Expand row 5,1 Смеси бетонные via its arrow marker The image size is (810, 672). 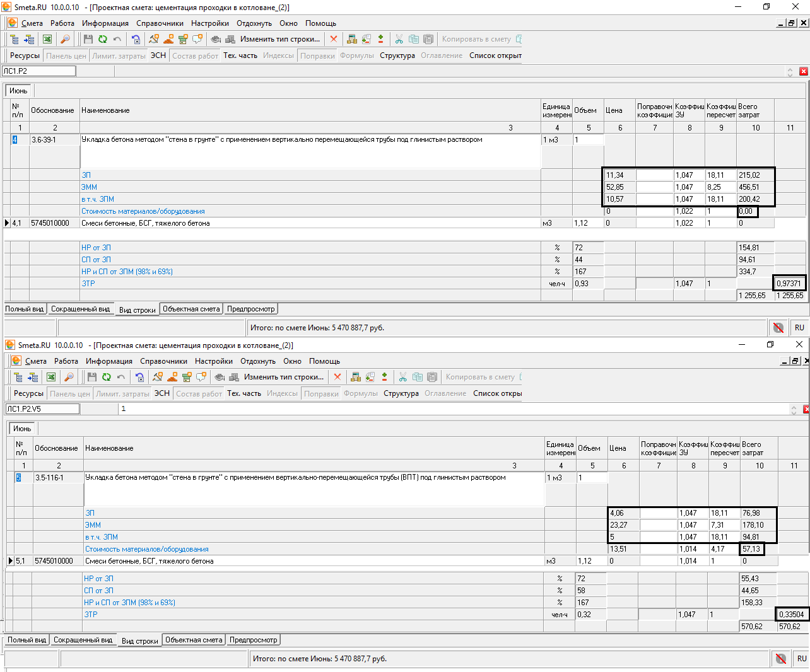11,561
